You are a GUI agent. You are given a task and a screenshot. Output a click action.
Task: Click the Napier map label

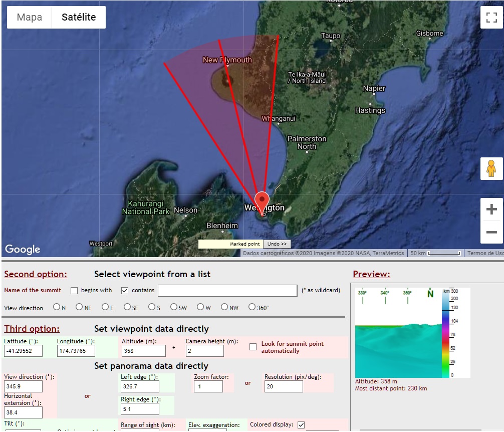[374, 88]
